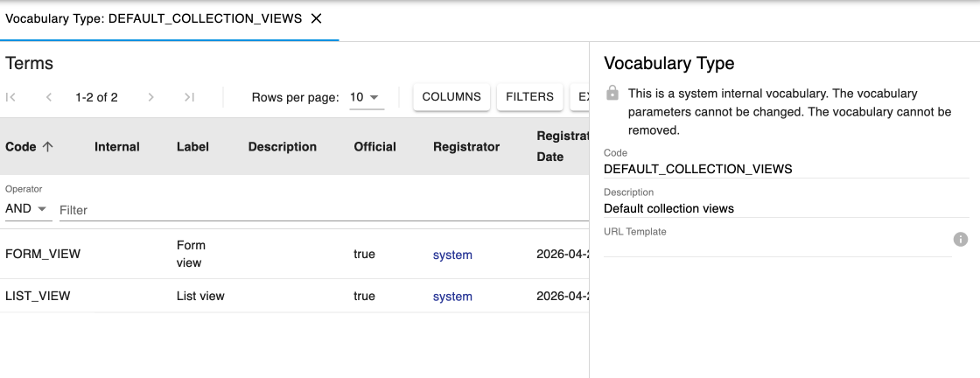Viewport: 980px width, 378px height.
Task: Go to next page of terms
Action: coord(150,97)
